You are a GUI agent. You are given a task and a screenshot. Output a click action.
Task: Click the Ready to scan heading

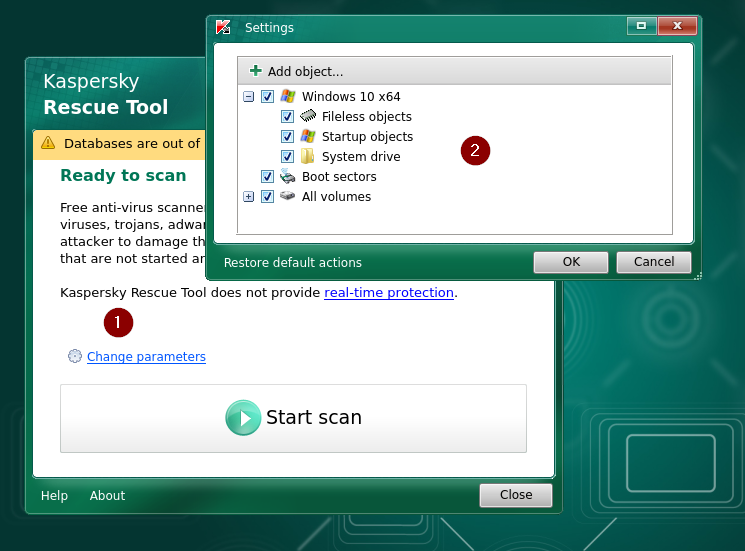pos(123,175)
